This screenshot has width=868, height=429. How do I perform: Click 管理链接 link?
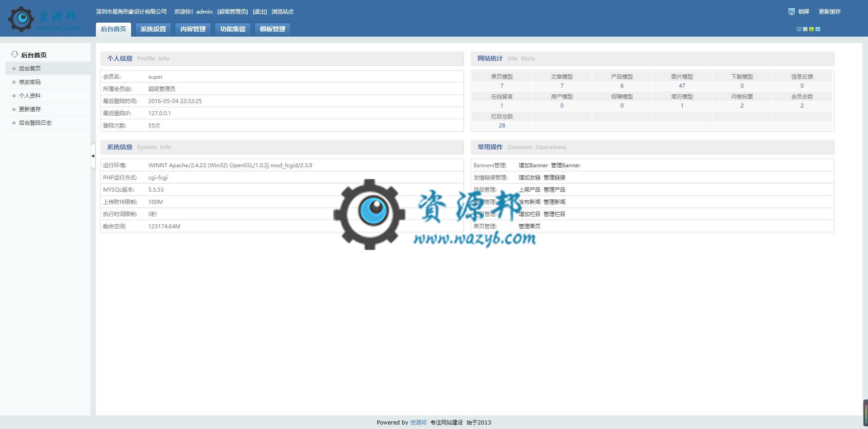(554, 178)
